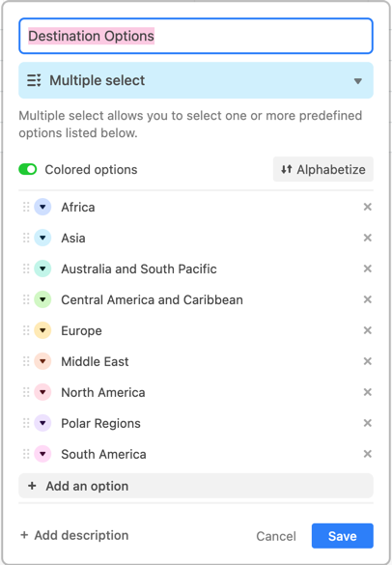392x565 pixels.
Task: Save the field changes
Action: 343,536
